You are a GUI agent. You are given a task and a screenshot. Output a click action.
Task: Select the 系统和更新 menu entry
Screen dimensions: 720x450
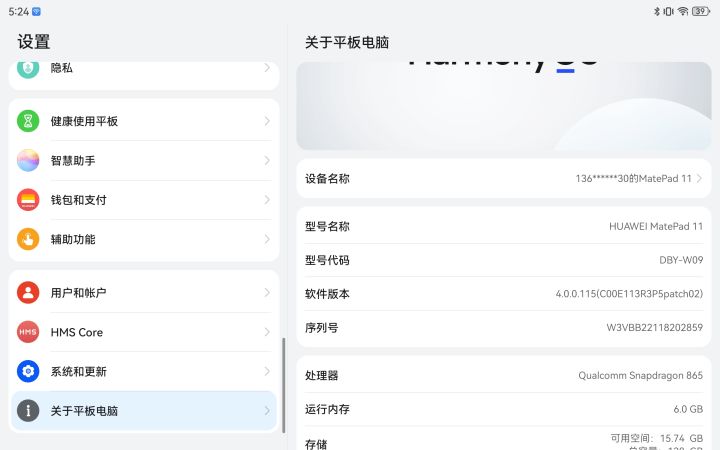coord(144,371)
